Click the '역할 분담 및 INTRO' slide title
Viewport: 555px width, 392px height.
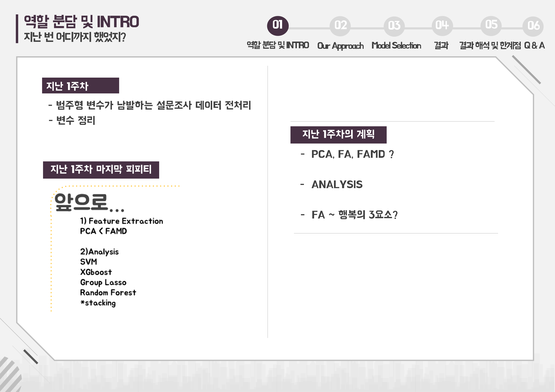tap(81, 22)
